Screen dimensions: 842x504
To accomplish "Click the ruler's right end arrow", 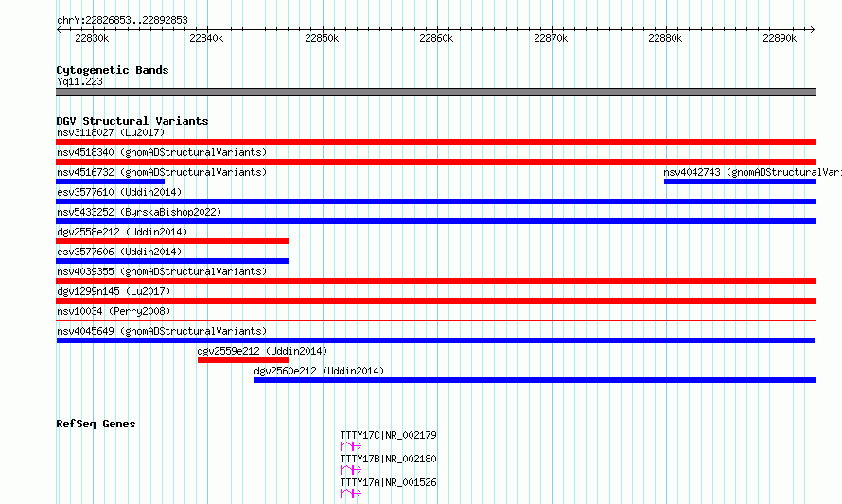I will coord(813,30).
